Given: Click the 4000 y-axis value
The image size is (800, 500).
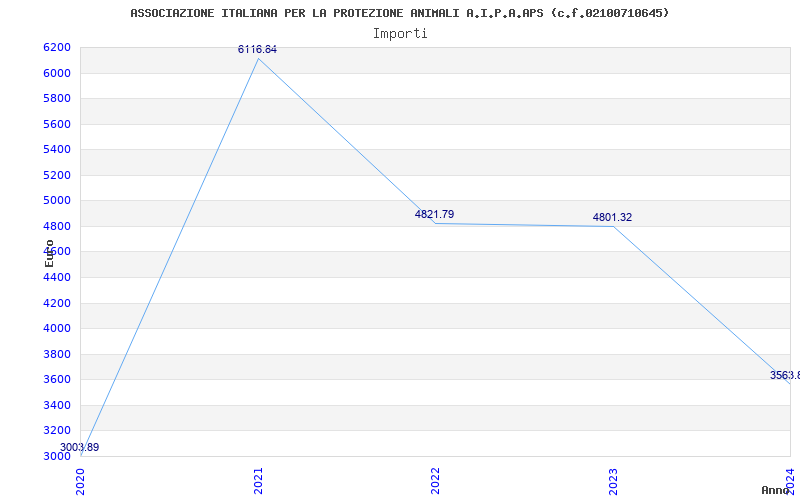Looking at the screenshot, I should 57,329.
